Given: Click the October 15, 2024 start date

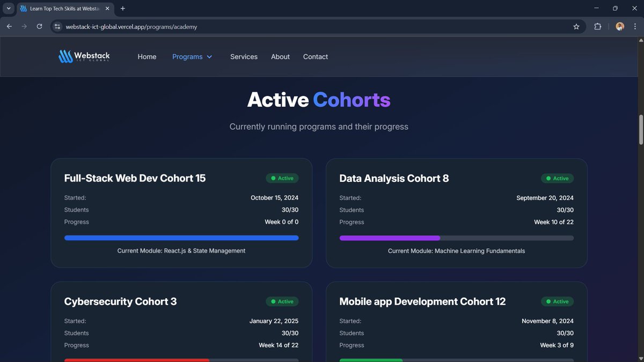Looking at the screenshot, I should [275, 198].
